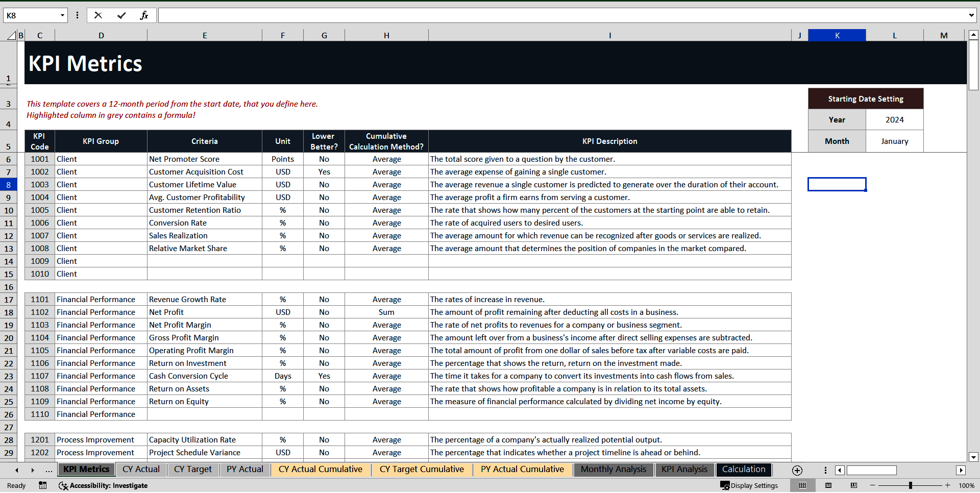Click the Return on Equity cell
The width and height of the screenshot is (980, 493).
(205, 402)
